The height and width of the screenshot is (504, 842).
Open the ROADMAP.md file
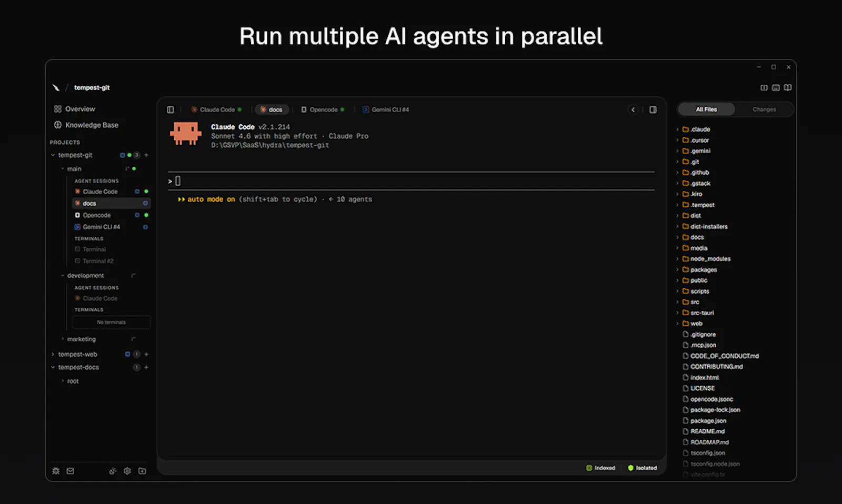pyautogui.click(x=706, y=442)
